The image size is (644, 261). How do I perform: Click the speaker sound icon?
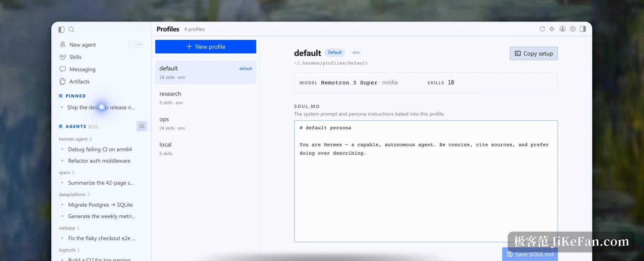[552, 29]
